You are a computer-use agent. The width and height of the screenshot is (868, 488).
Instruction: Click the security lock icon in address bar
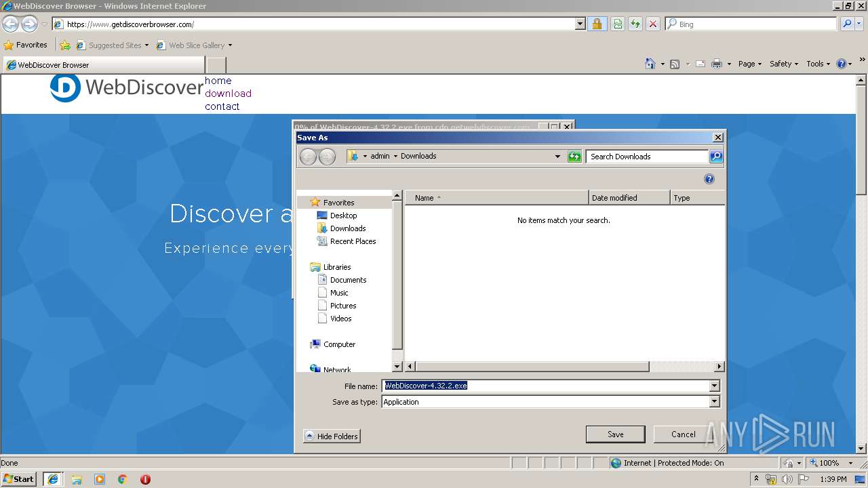597,24
